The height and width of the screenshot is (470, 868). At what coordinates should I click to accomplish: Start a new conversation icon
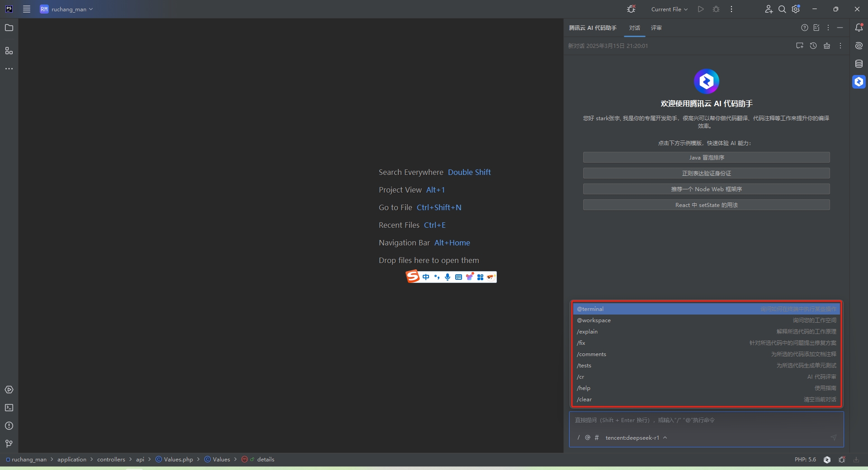pyautogui.click(x=800, y=46)
